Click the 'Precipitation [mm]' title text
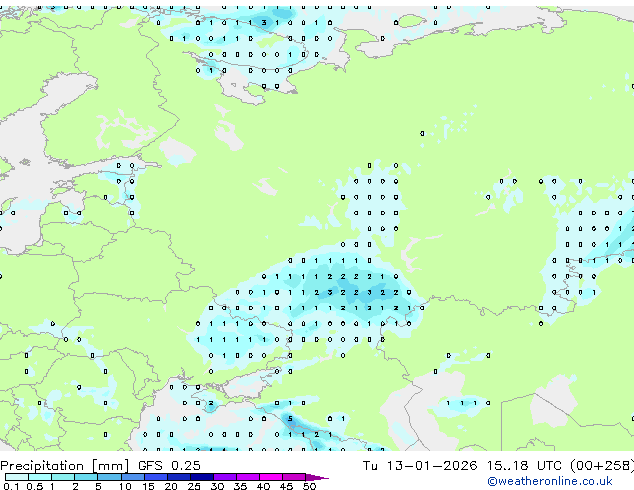Screen dimensions: 634x490 click(x=65, y=466)
